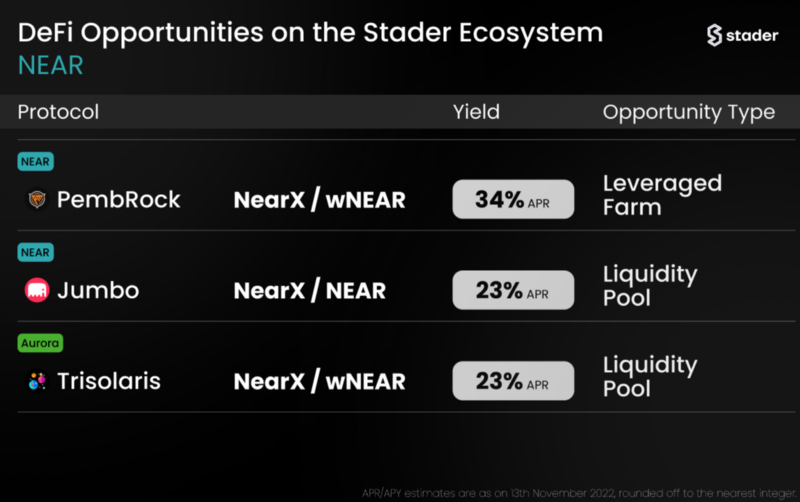
Task: Select the NearX / NEAR pair
Action: pyautogui.click(x=310, y=290)
